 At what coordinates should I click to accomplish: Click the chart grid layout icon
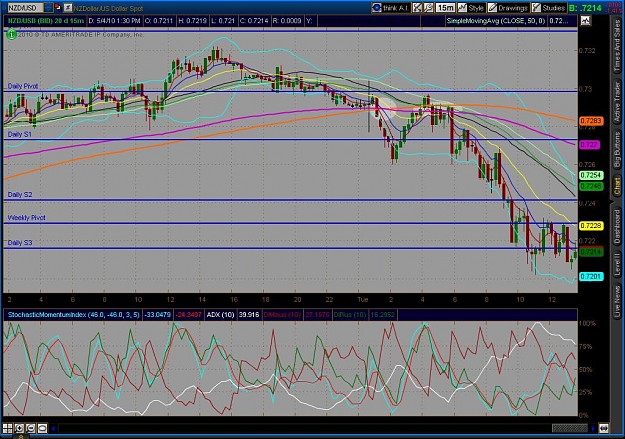pyautogui.click(x=7, y=428)
